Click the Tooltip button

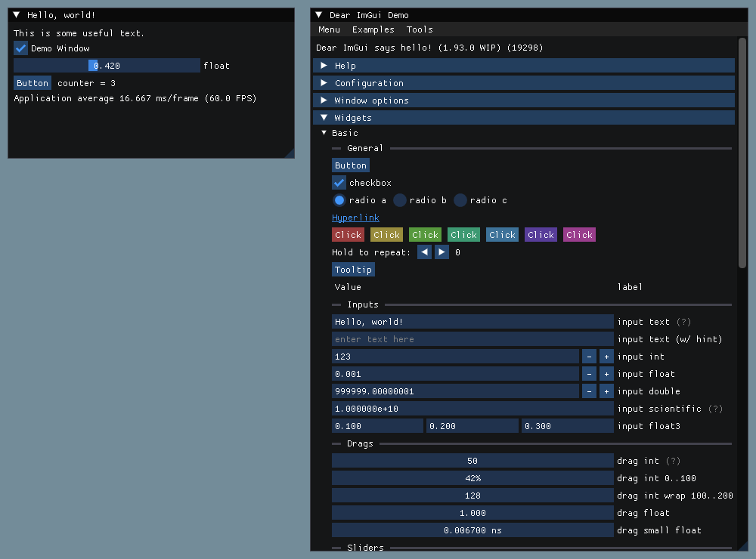tap(353, 270)
